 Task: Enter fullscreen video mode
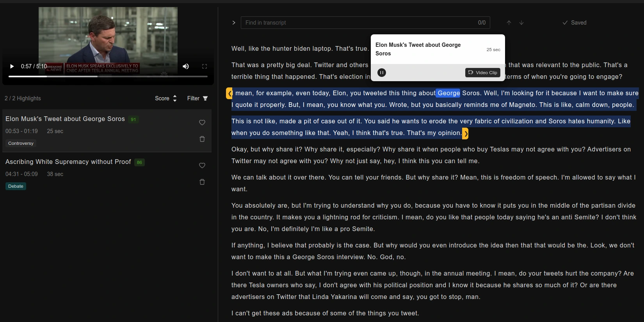coord(204,66)
